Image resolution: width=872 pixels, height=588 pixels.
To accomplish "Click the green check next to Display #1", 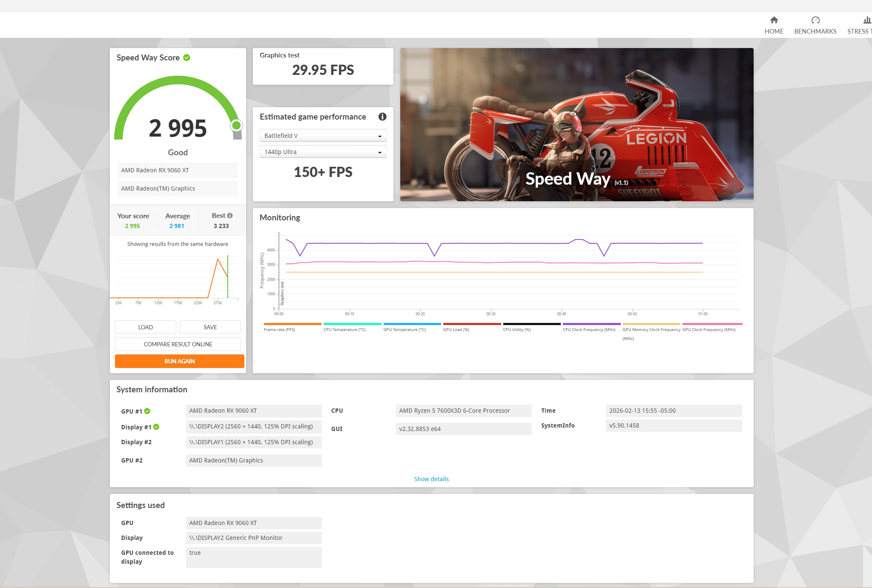I will [156, 427].
